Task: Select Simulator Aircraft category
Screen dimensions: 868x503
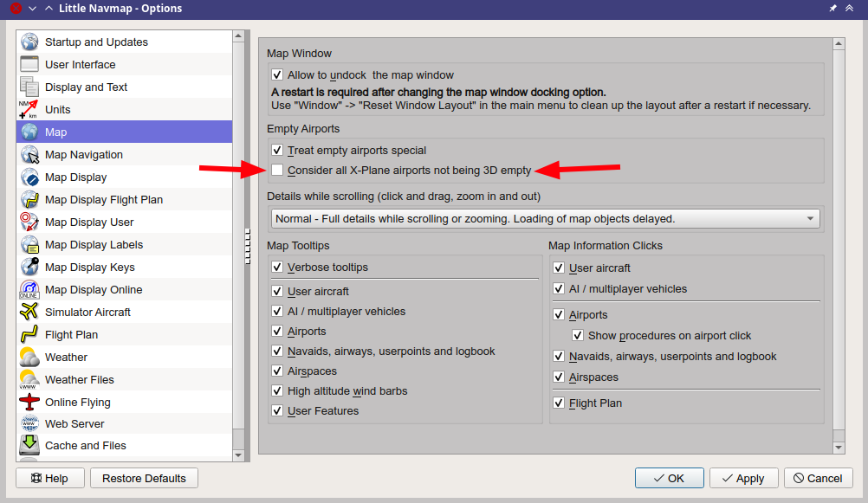Action: (125, 312)
